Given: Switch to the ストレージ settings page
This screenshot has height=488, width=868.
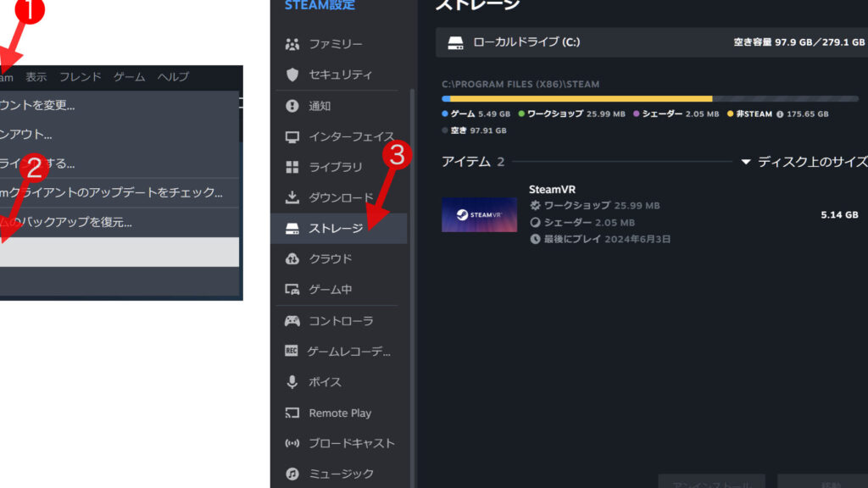Looking at the screenshot, I should 336,229.
